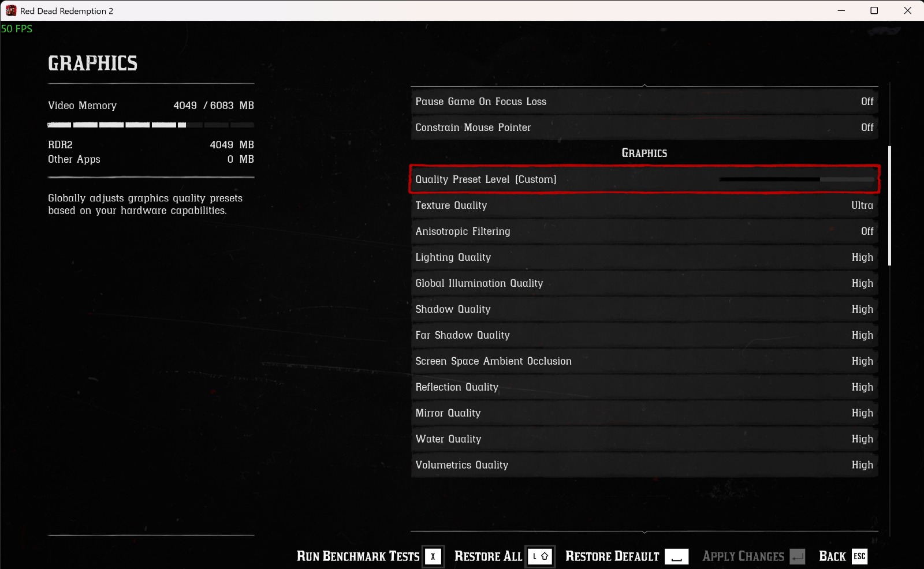Screen dimensions: 924x569
Task: Click Run Benchmark Tests
Action: [358, 556]
